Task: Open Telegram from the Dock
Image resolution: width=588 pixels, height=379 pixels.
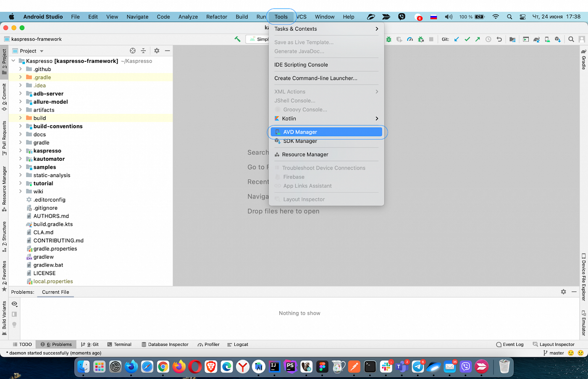Action: (418, 367)
